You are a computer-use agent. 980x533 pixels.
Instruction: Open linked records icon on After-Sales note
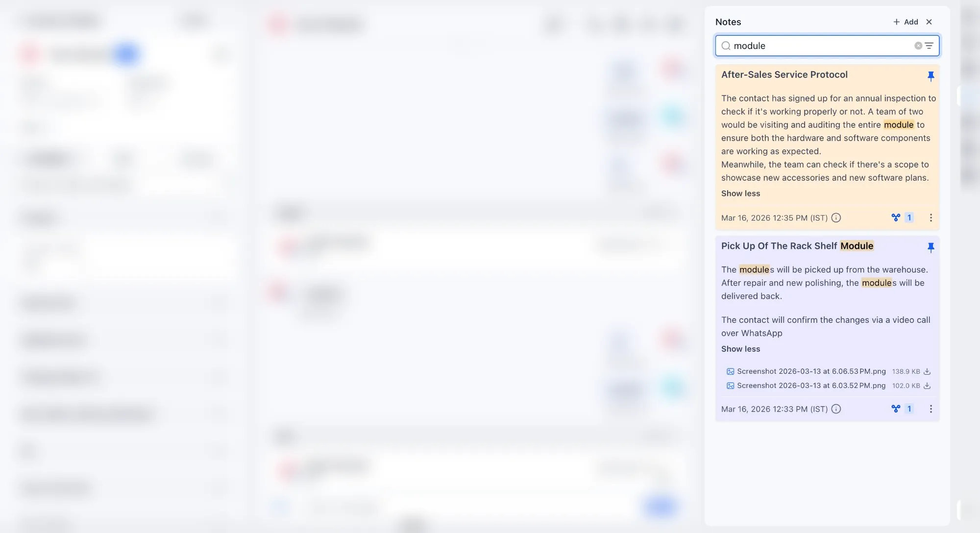pyautogui.click(x=896, y=218)
